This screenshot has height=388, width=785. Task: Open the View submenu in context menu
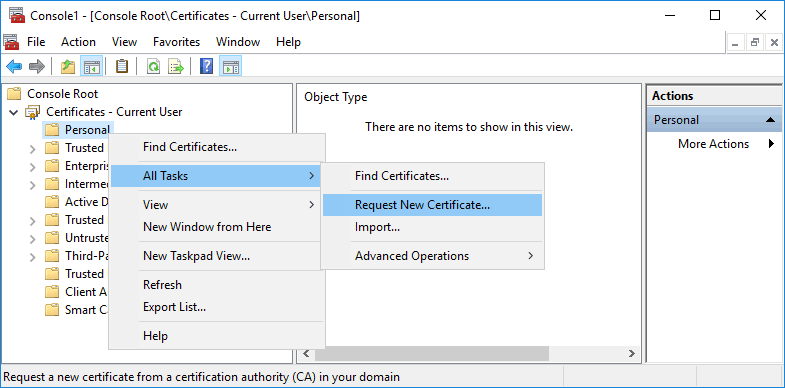point(216,205)
